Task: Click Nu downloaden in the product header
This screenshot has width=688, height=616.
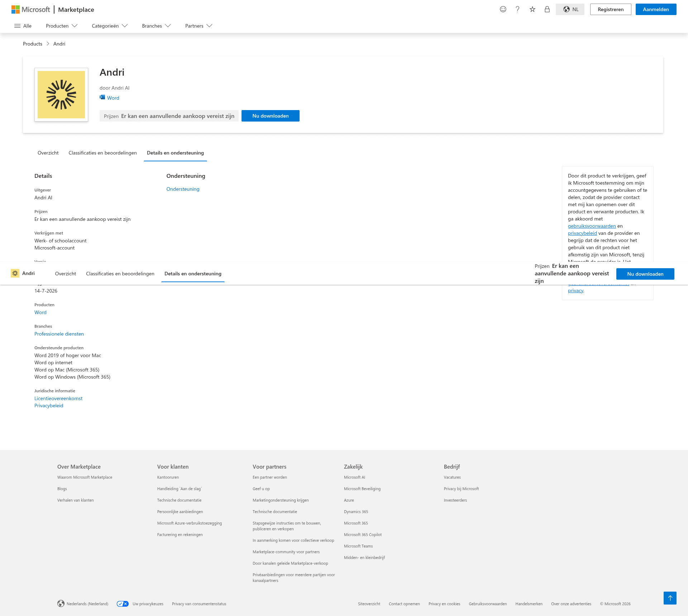Action: tap(271, 116)
